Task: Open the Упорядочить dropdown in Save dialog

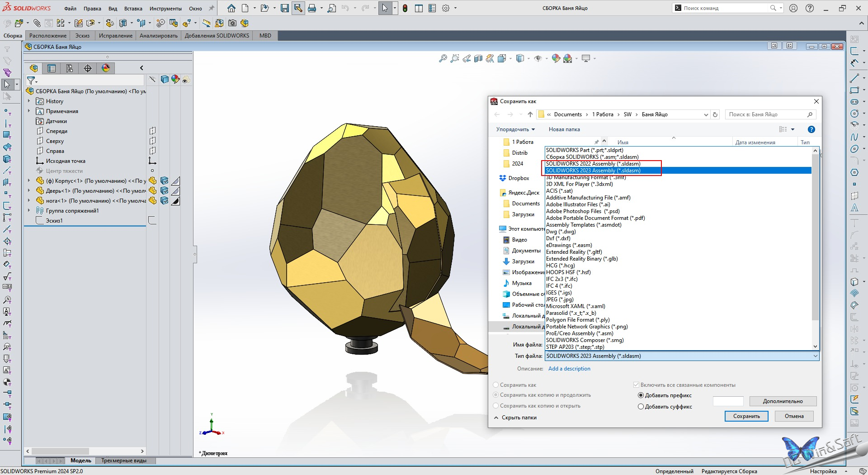Action: 515,129
